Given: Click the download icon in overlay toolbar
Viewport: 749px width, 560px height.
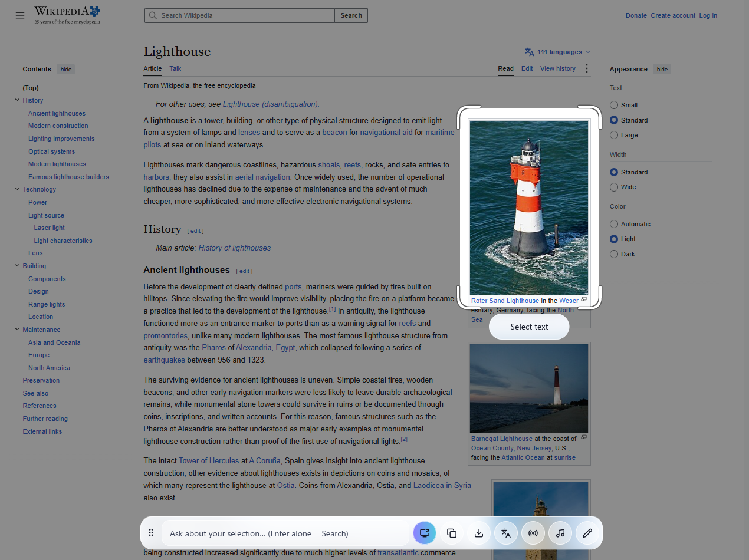Looking at the screenshot, I should click(479, 533).
